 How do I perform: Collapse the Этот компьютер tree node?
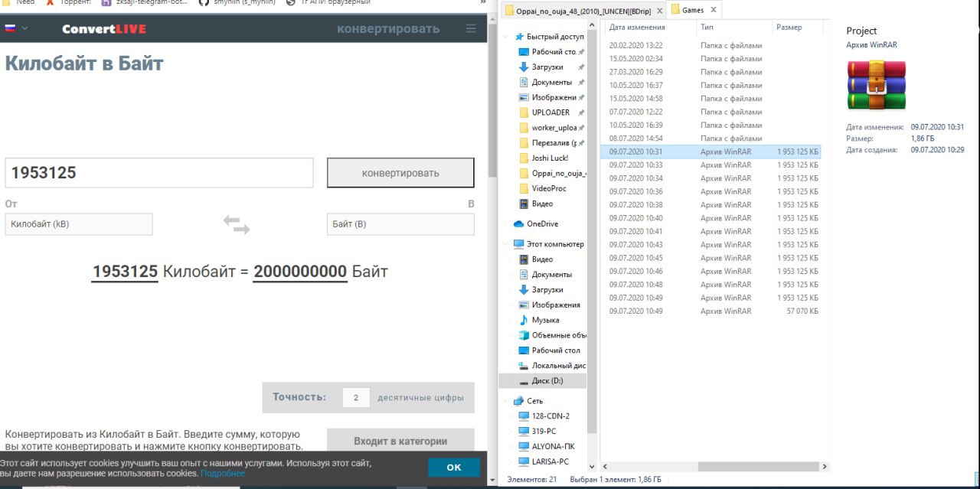coord(505,244)
